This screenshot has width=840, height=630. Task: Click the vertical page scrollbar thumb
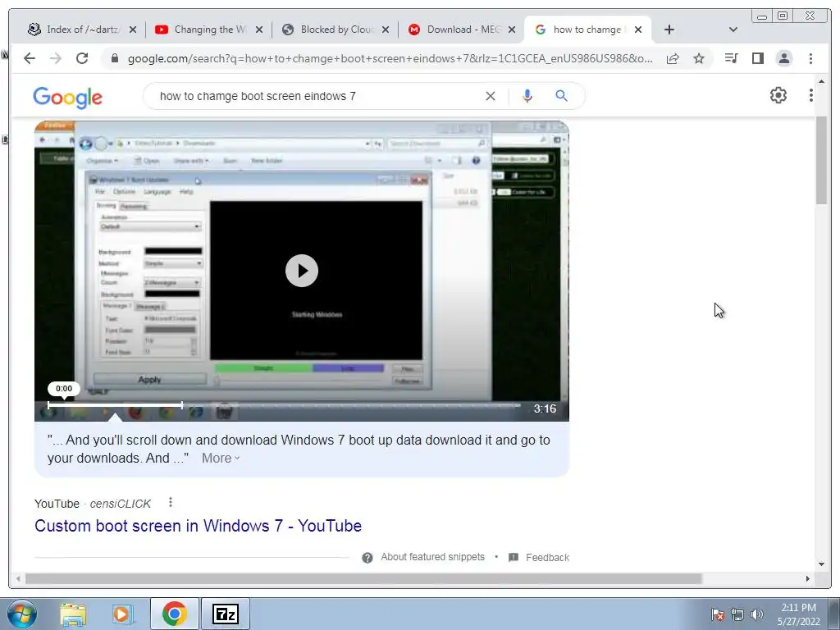click(821, 161)
